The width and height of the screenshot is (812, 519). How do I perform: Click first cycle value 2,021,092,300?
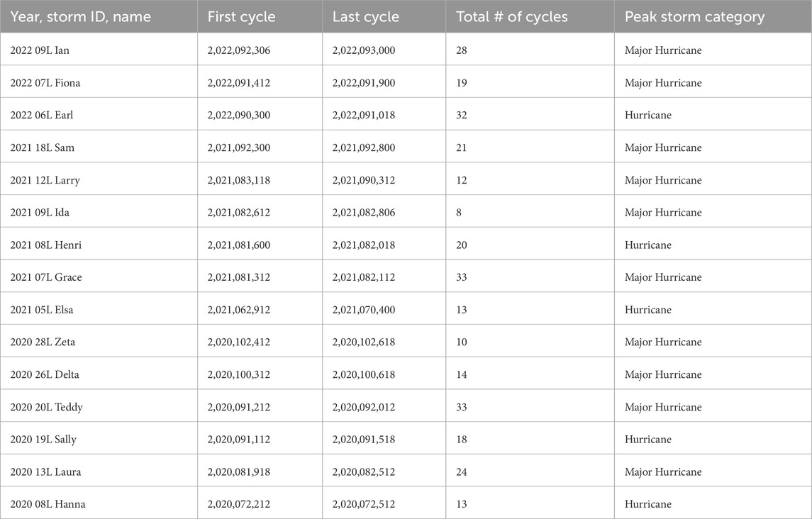pos(239,147)
